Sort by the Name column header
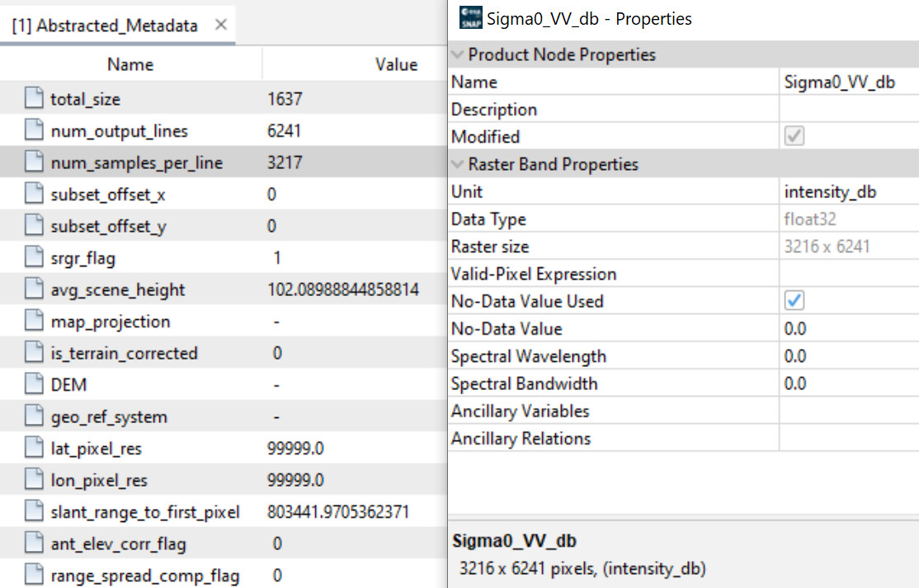Viewport: 919px width, 588px height. (x=130, y=64)
